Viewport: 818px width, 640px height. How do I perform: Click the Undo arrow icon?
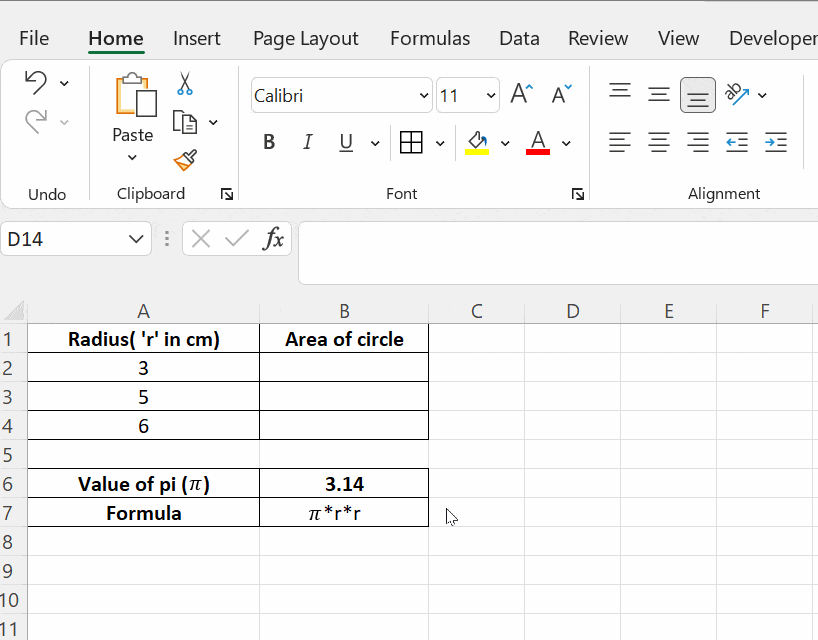click(x=38, y=83)
